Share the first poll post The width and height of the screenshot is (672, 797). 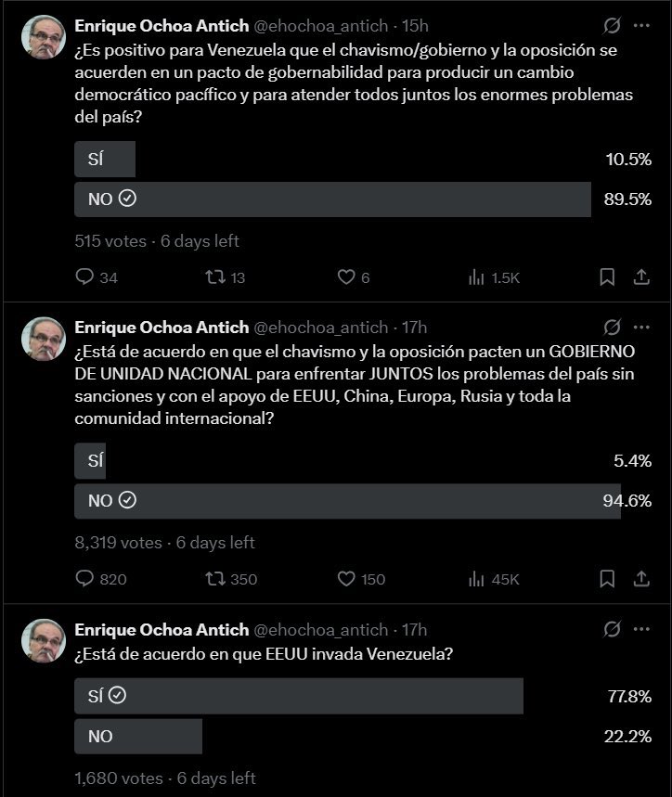coord(640,277)
